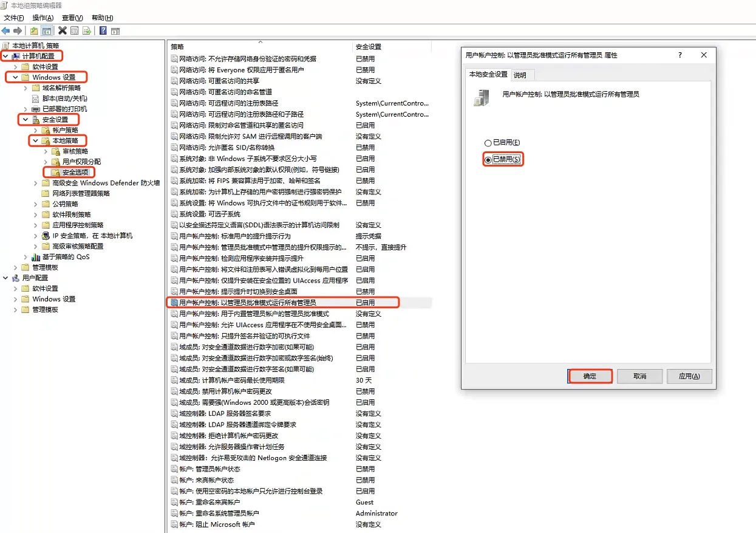The image size is (756, 533).
Task: Open the 操作(A) menu
Action: click(43, 18)
